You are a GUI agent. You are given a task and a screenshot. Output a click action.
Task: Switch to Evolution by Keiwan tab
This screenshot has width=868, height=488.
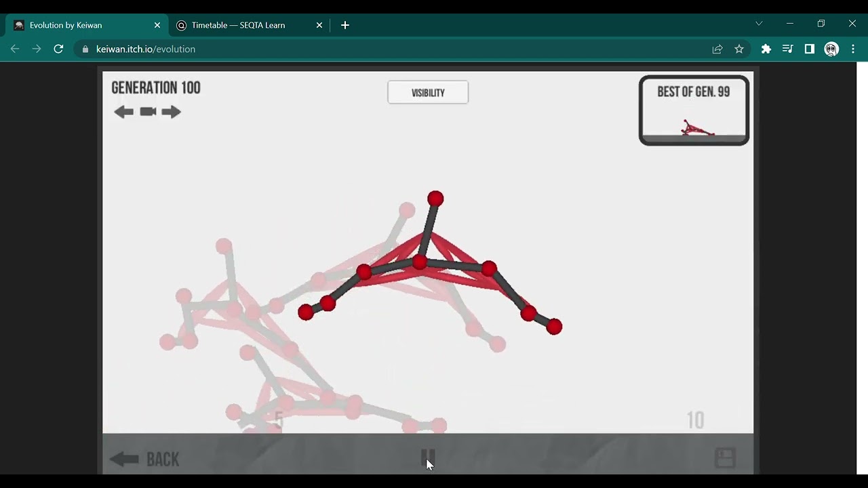tap(86, 25)
